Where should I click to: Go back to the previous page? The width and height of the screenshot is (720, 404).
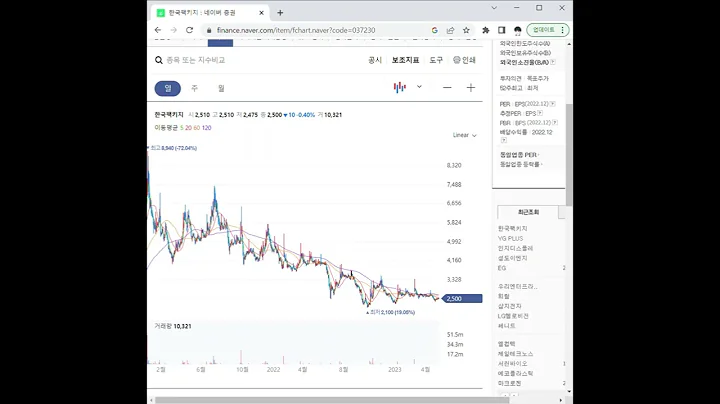(158, 30)
